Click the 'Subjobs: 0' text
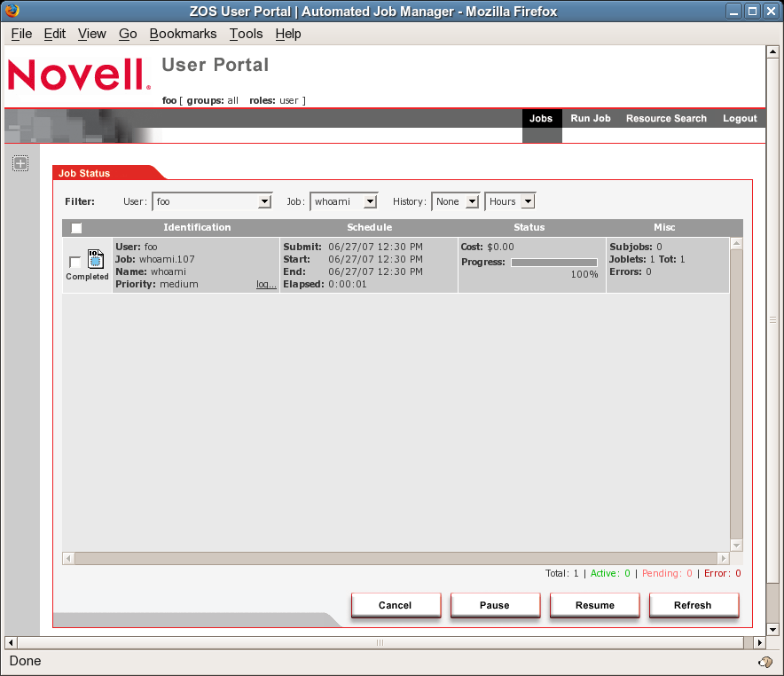Viewport: 784px width, 676px height. [636, 247]
